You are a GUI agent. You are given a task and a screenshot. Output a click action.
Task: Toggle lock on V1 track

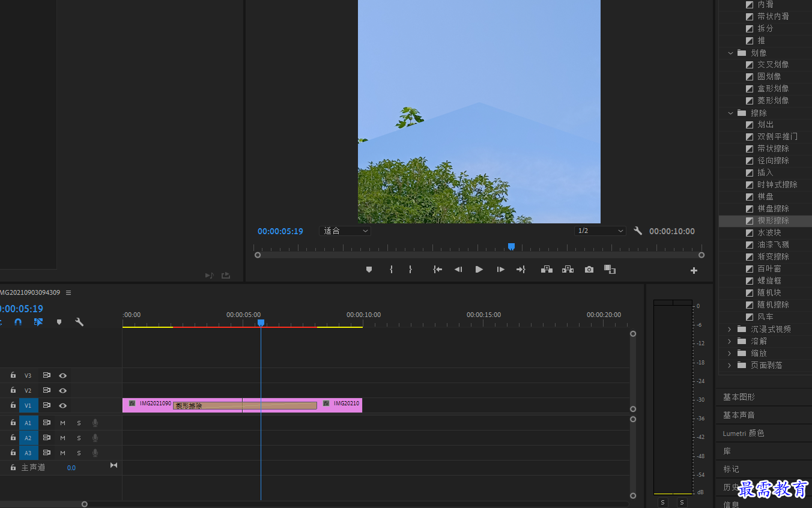pyautogui.click(x=13, y=405)
